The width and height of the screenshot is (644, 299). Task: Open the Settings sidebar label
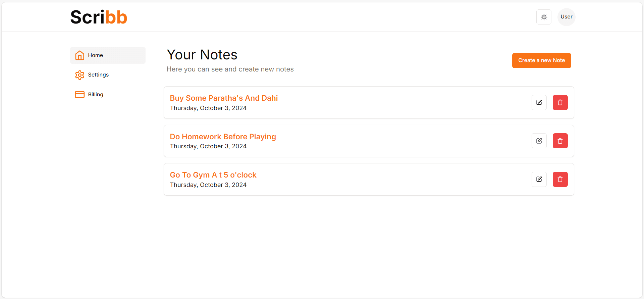click(98, 75)
